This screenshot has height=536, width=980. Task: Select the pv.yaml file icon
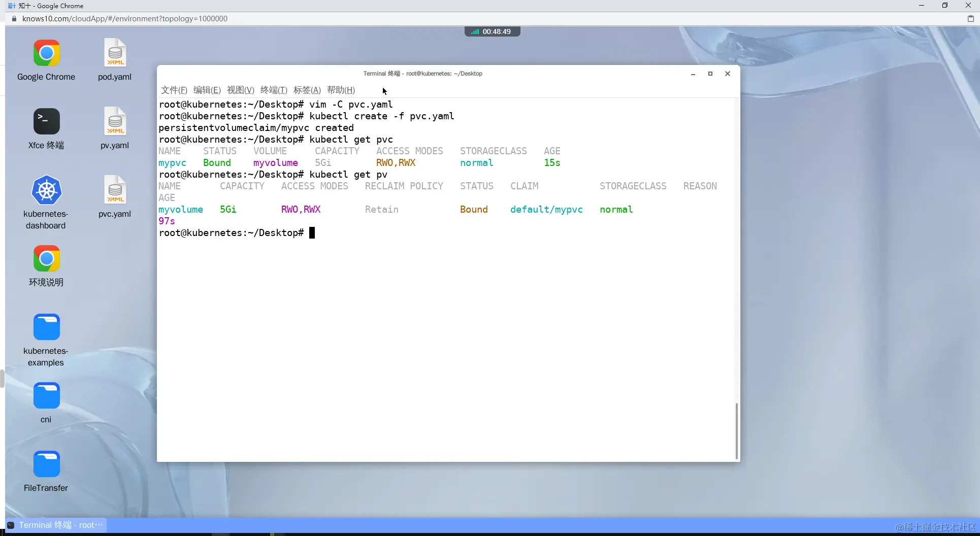(x=115, y=122)
